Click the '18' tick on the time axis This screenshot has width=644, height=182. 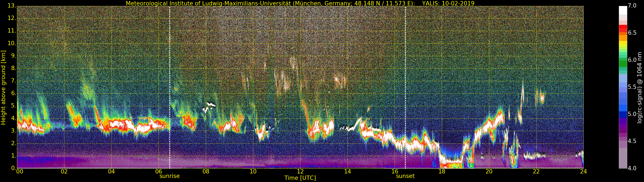pyautogui.click(x=442, y=172)
